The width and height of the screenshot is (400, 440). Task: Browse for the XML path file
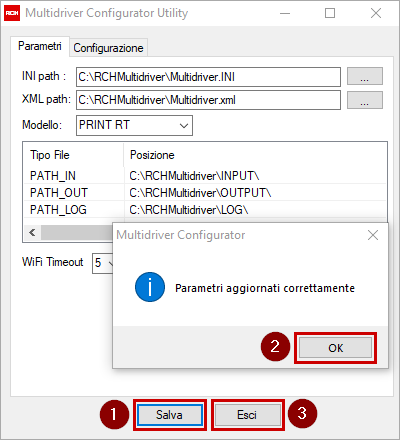click(x=365, y=100)
